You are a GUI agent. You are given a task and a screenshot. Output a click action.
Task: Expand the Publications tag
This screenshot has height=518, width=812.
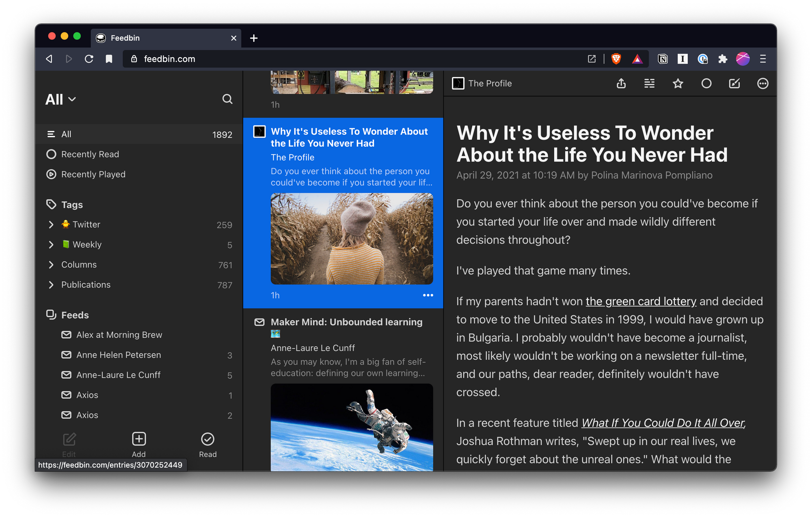[51, 285]
